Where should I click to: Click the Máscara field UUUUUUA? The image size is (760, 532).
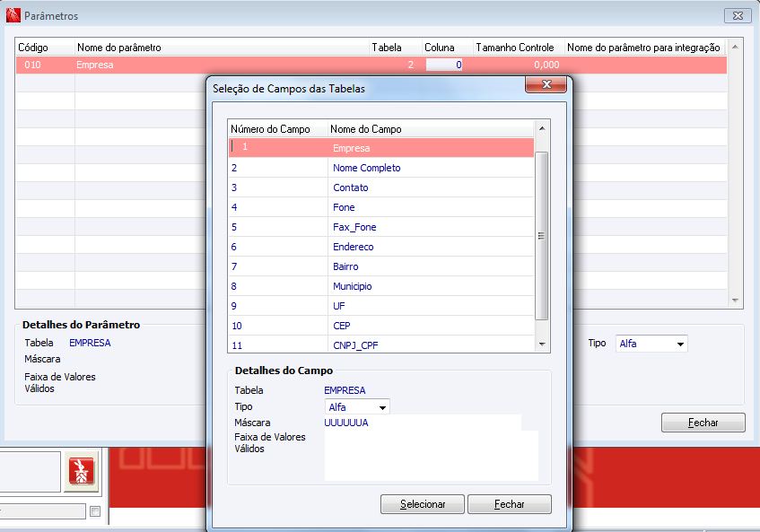[x=422, y=423]
